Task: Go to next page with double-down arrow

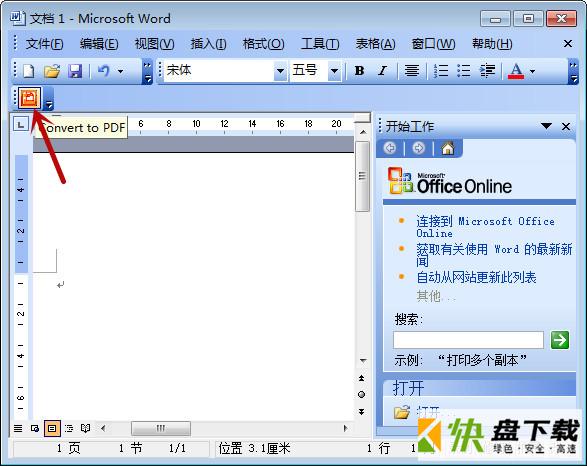Action: coord(361,411)
